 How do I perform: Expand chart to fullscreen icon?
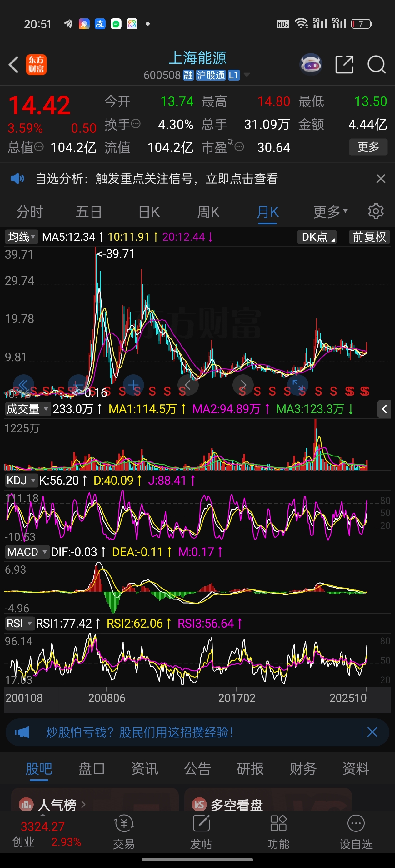click(297, 385)
